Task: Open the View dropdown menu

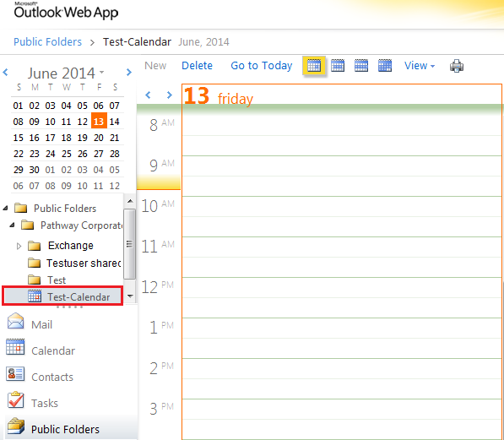Action: click(x=420, y=66)
